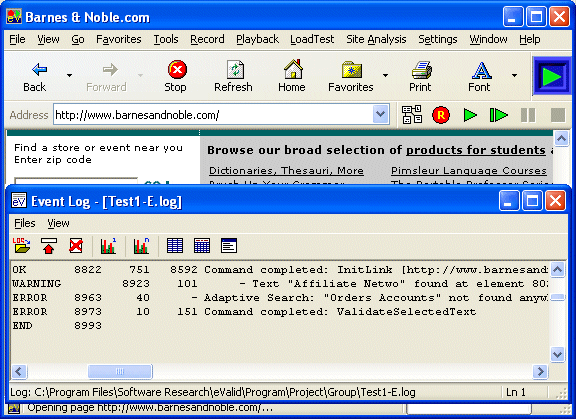Open the Tools menu
576x419 pixels.
point(166,39)
